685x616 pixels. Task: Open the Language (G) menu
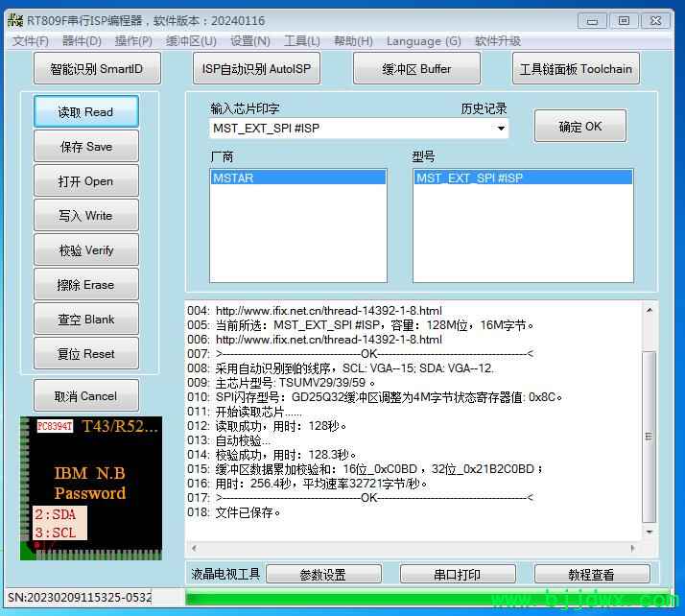[x=423, y=41]
